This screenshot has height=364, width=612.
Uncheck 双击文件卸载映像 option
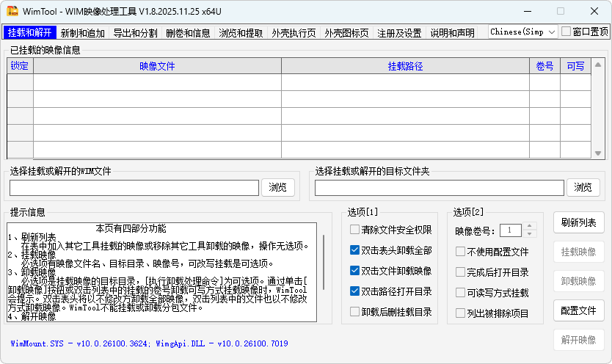pos(354,270)
